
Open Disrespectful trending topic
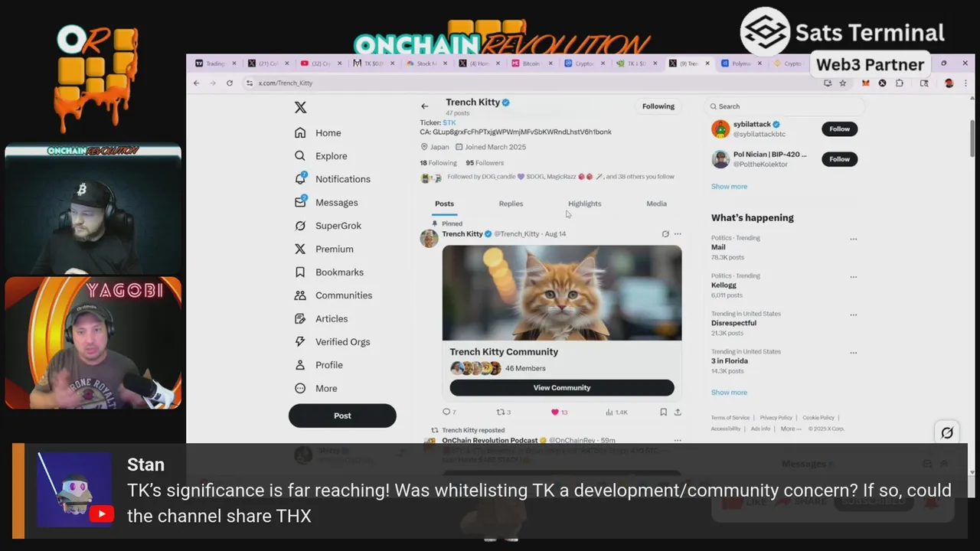pyautogui.click(x=733, y=323)
